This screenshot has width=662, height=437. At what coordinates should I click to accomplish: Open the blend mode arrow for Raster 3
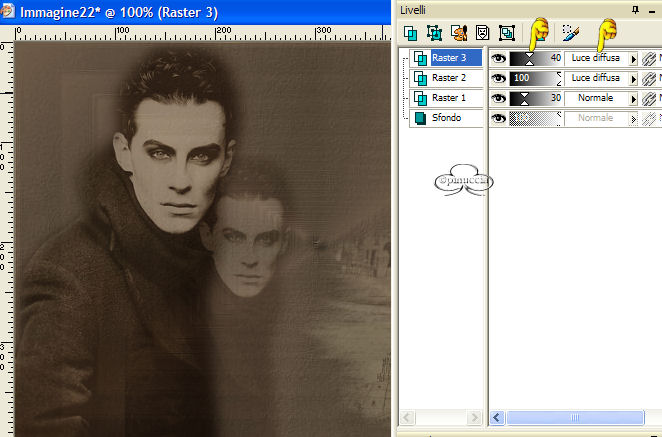(633, 59)
